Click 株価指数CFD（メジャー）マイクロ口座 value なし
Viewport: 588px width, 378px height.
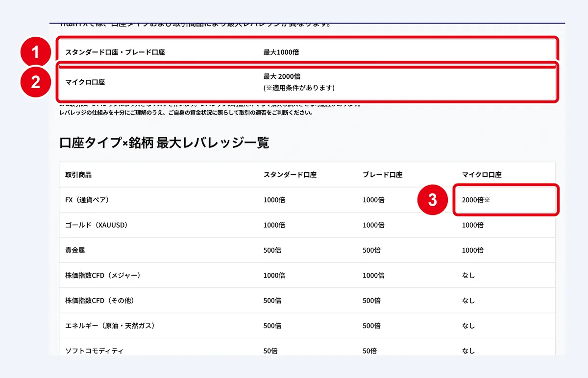[x=468, y=276]
